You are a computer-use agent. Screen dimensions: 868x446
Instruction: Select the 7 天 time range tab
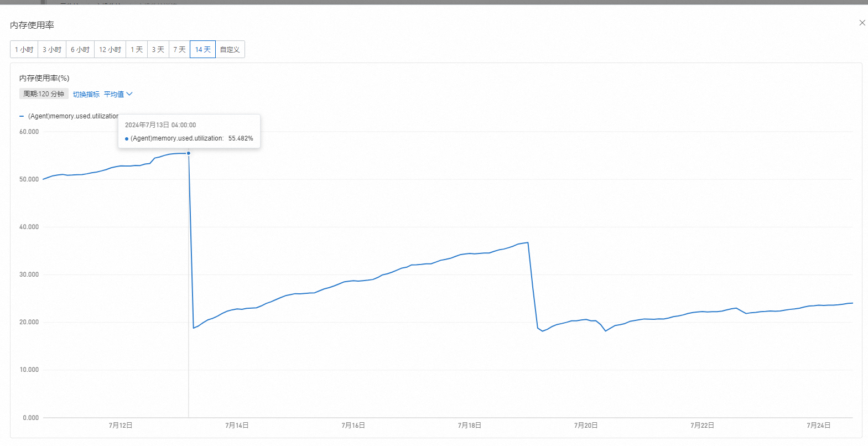179,49
